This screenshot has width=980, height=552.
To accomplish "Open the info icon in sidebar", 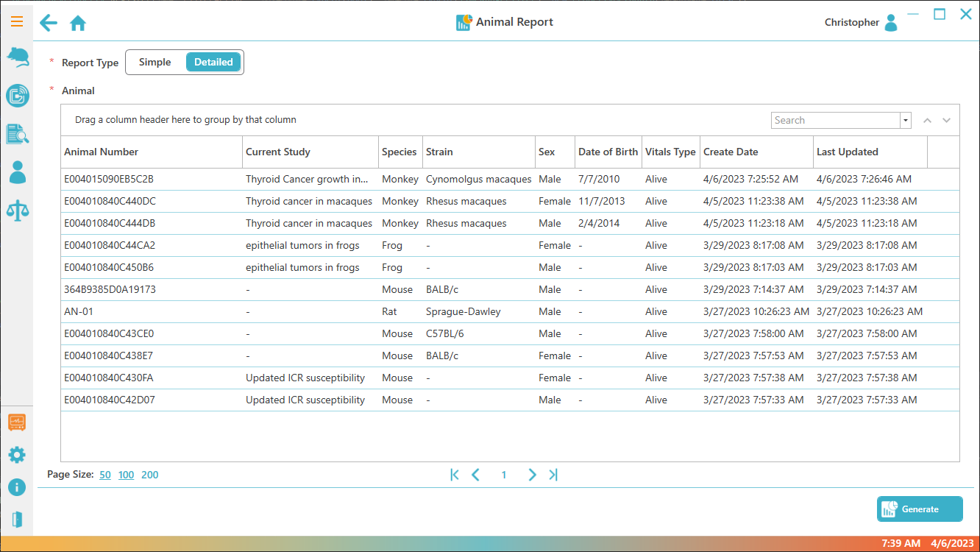I will 17,487.
